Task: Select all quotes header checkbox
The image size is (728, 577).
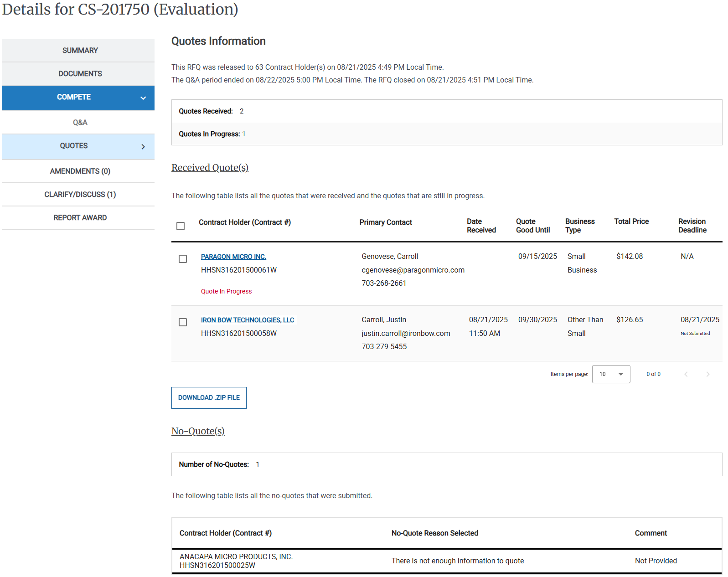Action: tap(181, 226)
